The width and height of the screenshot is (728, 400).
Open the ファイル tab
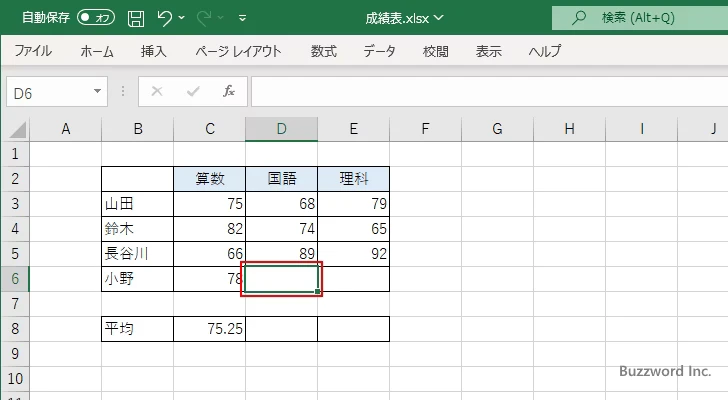[33, 51]
